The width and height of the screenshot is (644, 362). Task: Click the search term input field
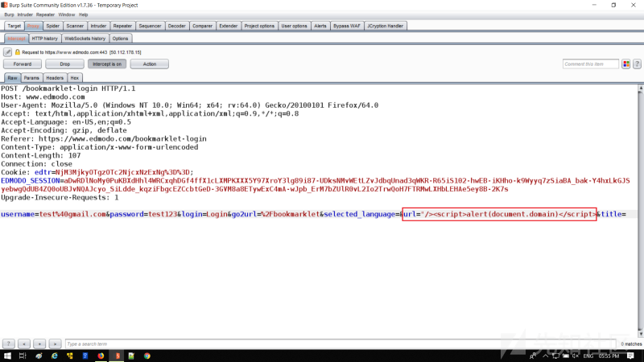pos(341,344)
